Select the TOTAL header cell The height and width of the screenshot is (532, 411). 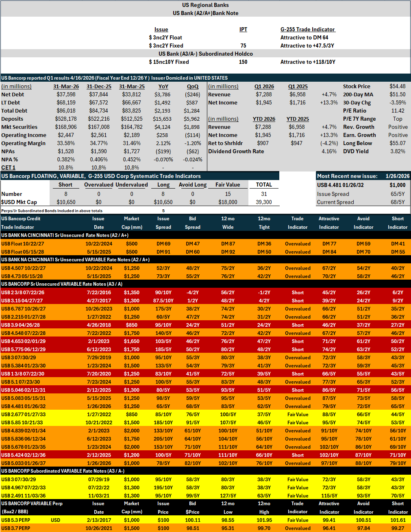tap(264, 185)
